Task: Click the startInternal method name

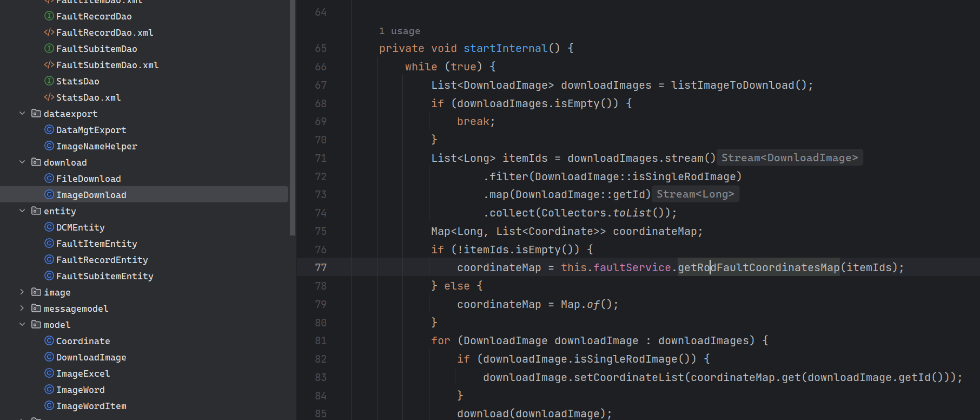Action: tap(506, 48)
